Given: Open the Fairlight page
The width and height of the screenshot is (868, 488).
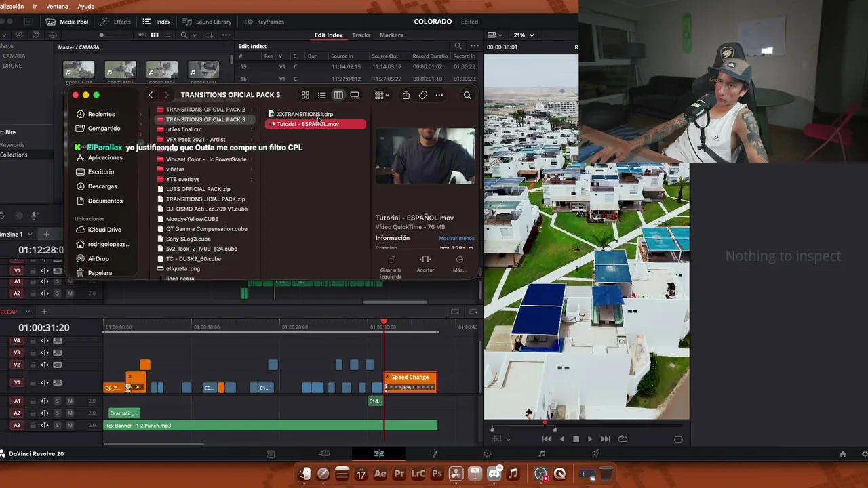Looking at the screenshot, I should pos(541,453).
